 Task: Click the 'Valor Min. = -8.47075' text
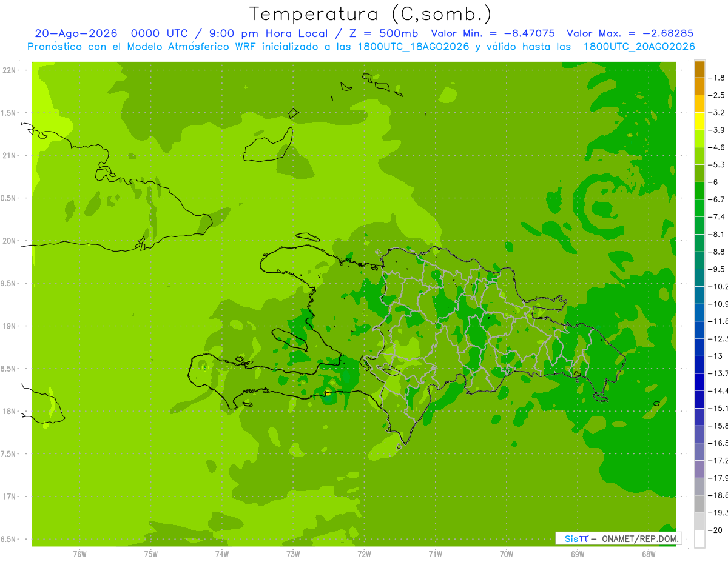point(493,33)
